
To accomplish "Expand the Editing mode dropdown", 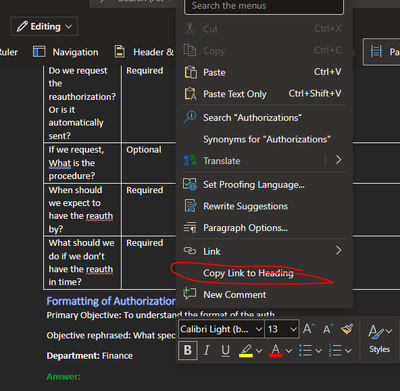I will click(44, 26).
